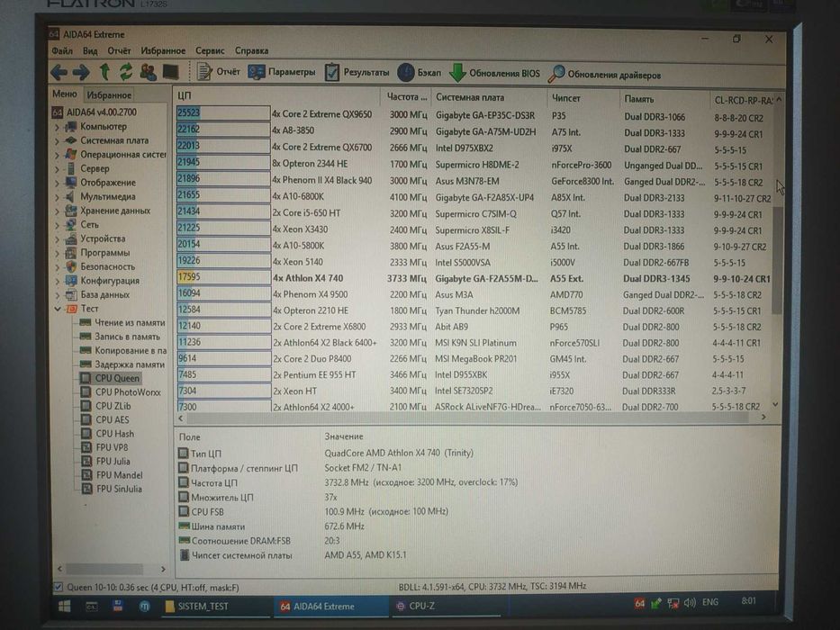Toggle the status bar checkbox near Queen 10-10
The width and height of the screenshot is (840, 630).
pos(59,587)
